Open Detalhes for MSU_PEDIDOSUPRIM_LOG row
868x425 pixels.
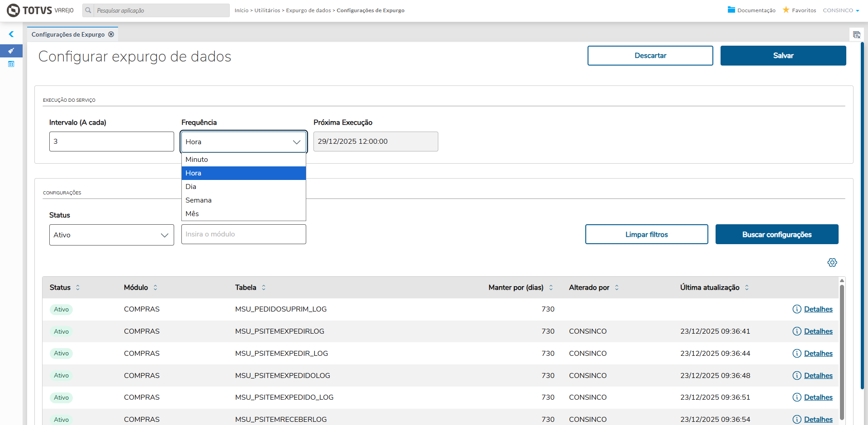coord(818,309)
